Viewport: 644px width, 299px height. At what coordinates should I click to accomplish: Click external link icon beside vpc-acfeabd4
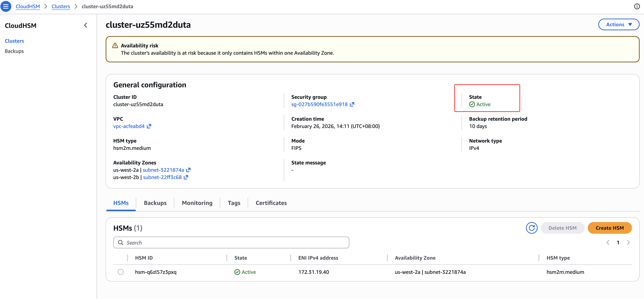coord(149,126)
